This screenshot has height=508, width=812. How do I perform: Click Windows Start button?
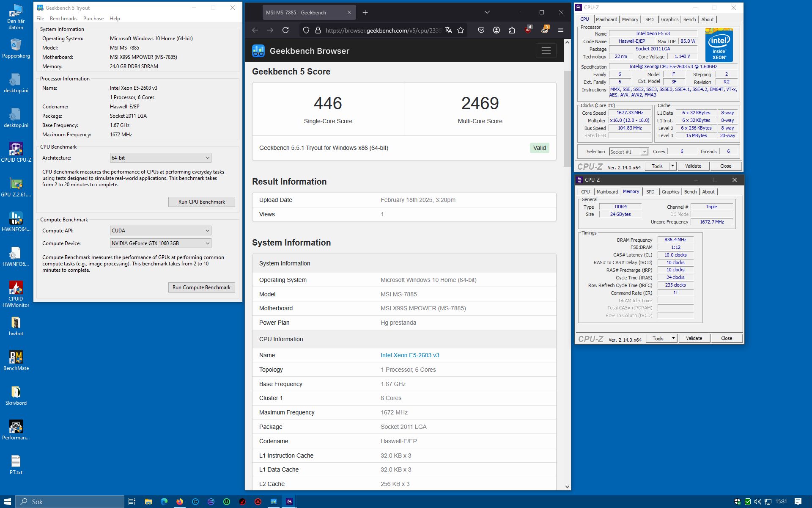(8, 502)
